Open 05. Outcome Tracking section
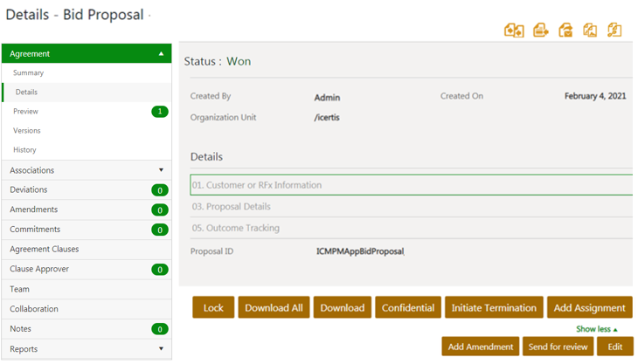Screen dimensions: 638x364 click(x=412, y=228)
